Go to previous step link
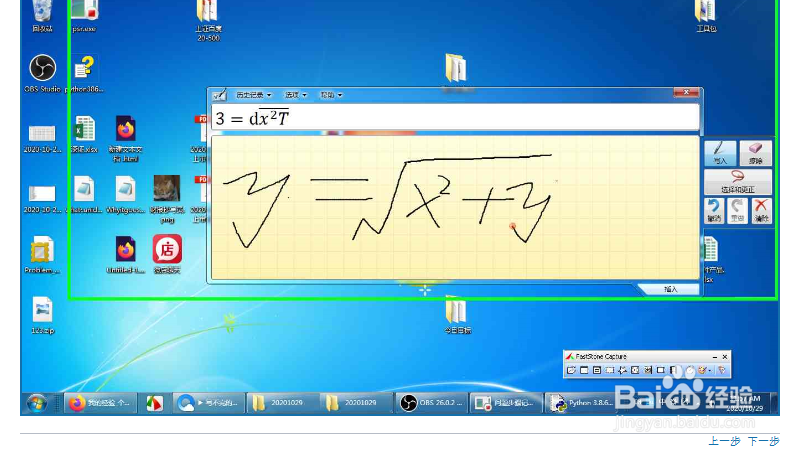This screenshot has width=800, height=450. 724,441
